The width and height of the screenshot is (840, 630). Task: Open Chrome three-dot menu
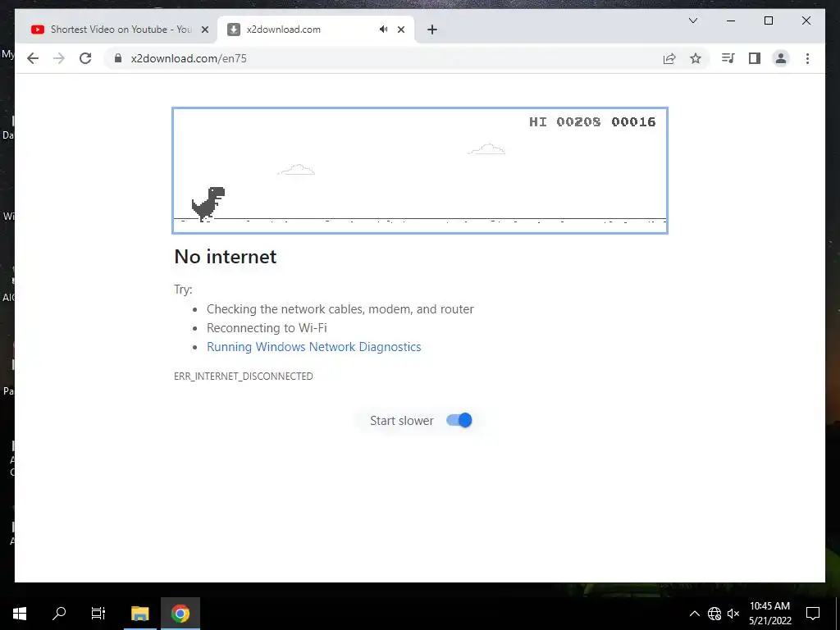(807, 58)
